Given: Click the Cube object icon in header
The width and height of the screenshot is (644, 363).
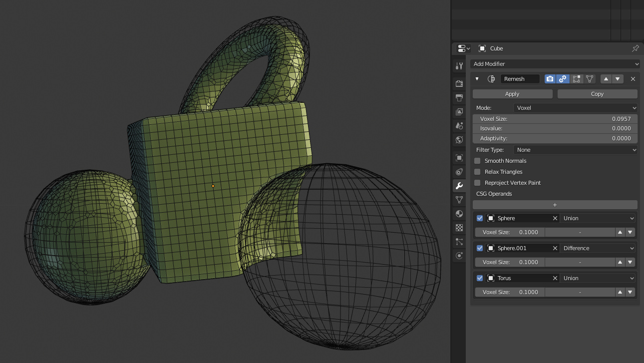Looking at the screenshot, I should click(482, 48).
